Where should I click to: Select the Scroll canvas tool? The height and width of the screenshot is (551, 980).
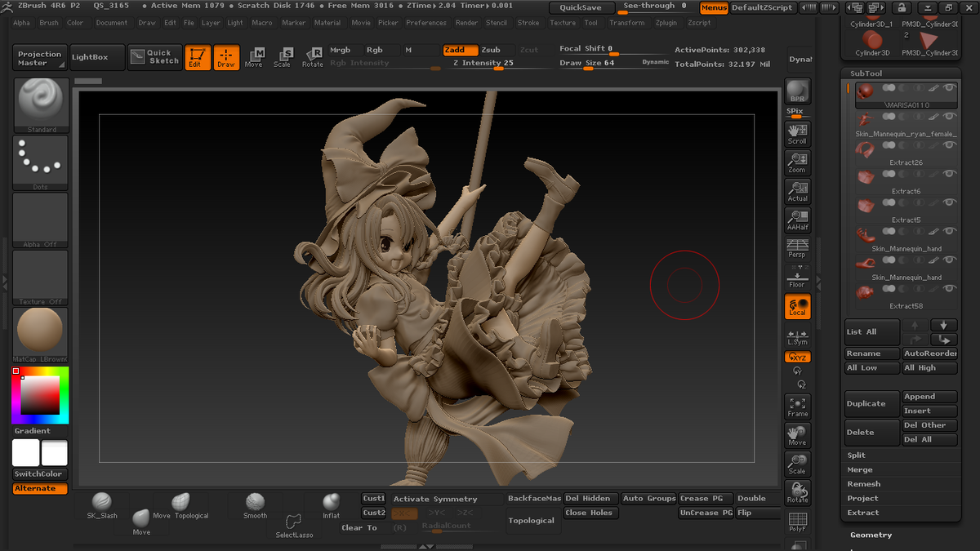point(797,134)
